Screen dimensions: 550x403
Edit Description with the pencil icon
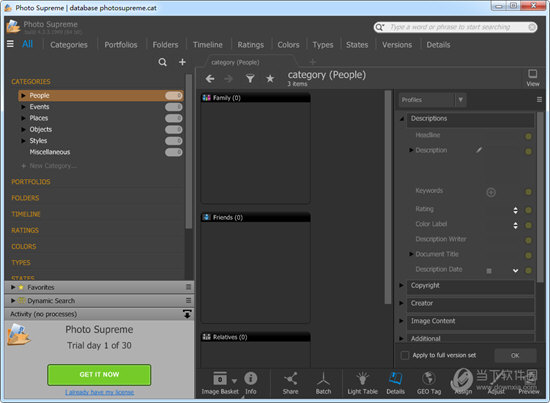point(479,150)
